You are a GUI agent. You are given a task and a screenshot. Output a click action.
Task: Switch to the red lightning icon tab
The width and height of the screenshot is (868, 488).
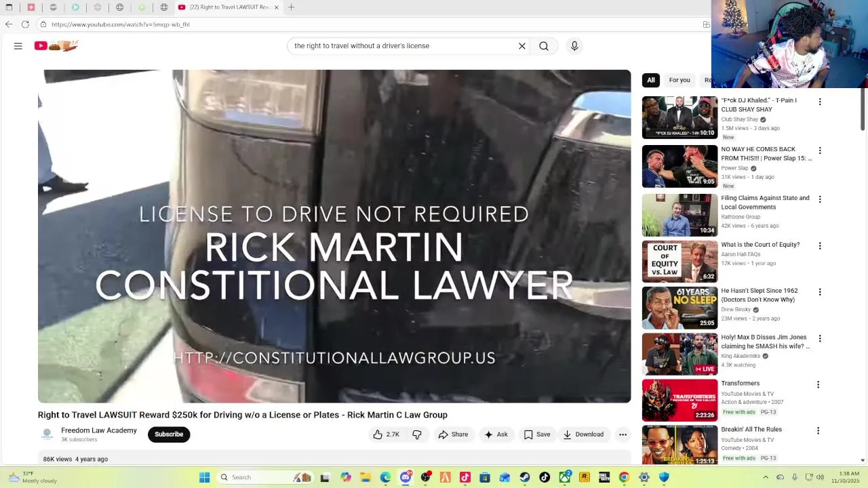31,7
